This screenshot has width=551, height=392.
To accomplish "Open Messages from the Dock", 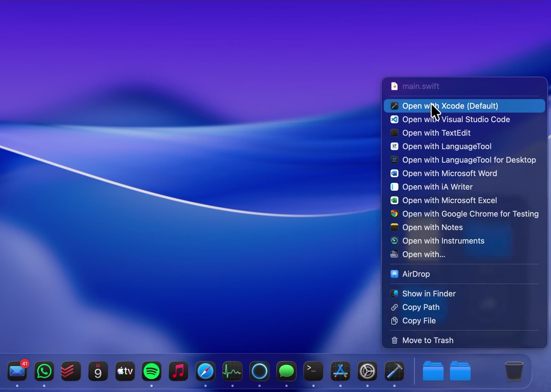I will pos(286,371).
